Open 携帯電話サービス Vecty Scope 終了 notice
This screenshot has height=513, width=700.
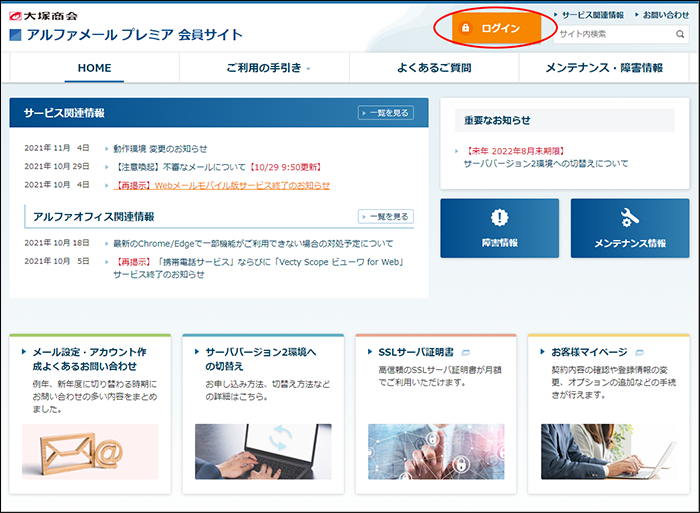[x=258, y=268]
